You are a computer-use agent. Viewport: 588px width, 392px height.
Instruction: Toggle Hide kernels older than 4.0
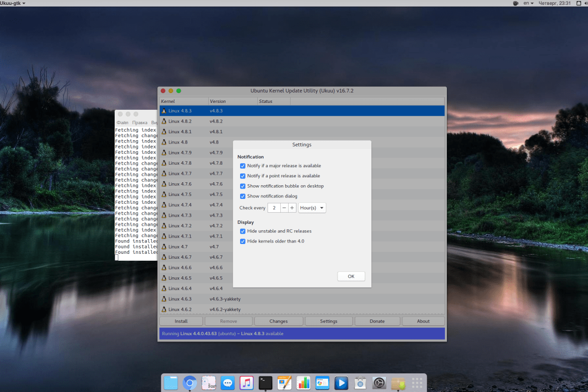(x=243, y=242)
